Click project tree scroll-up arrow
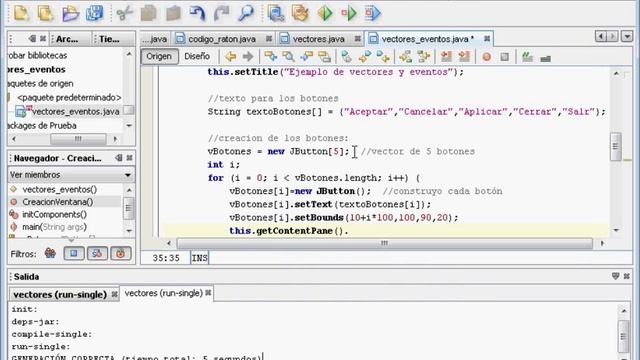Viewport: 640px width, 360px height. 129,54
